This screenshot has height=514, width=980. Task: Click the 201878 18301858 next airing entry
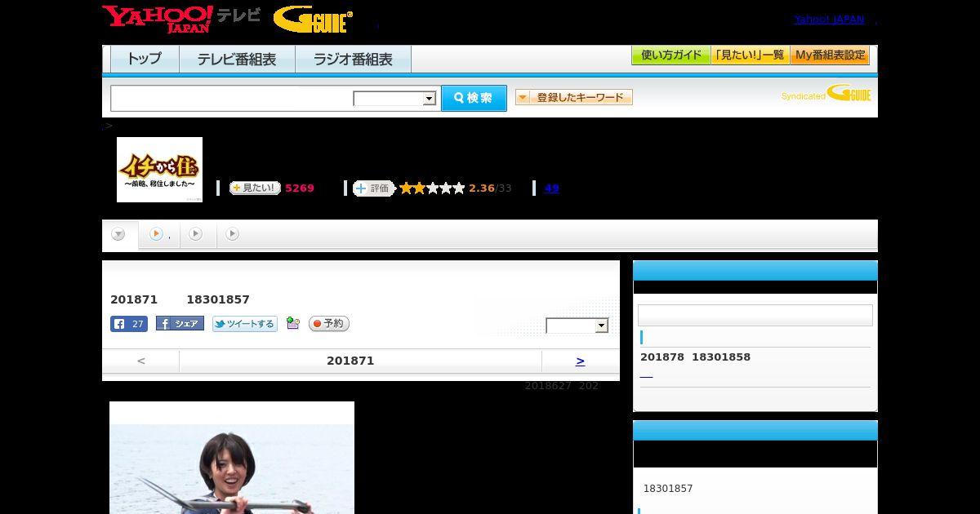pos(695,357)
